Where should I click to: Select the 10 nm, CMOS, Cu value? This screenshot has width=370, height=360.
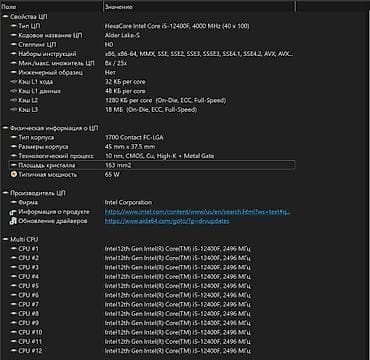(x=159, y=156)
